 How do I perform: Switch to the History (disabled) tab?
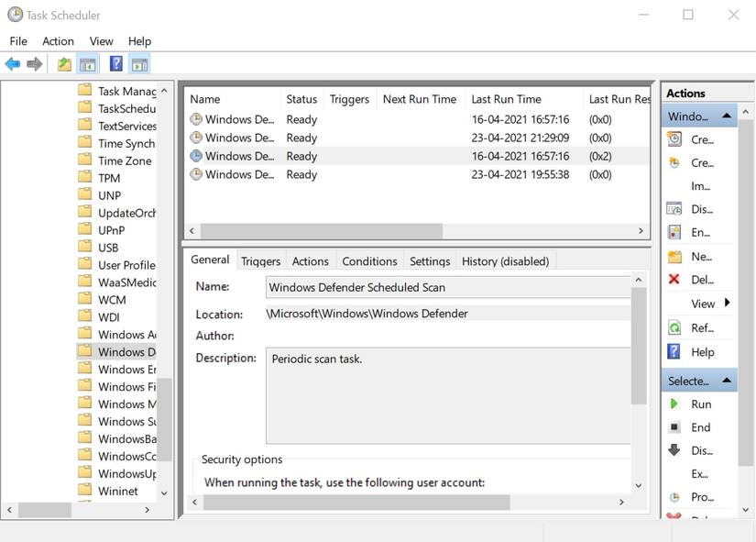tap(505, 261)
